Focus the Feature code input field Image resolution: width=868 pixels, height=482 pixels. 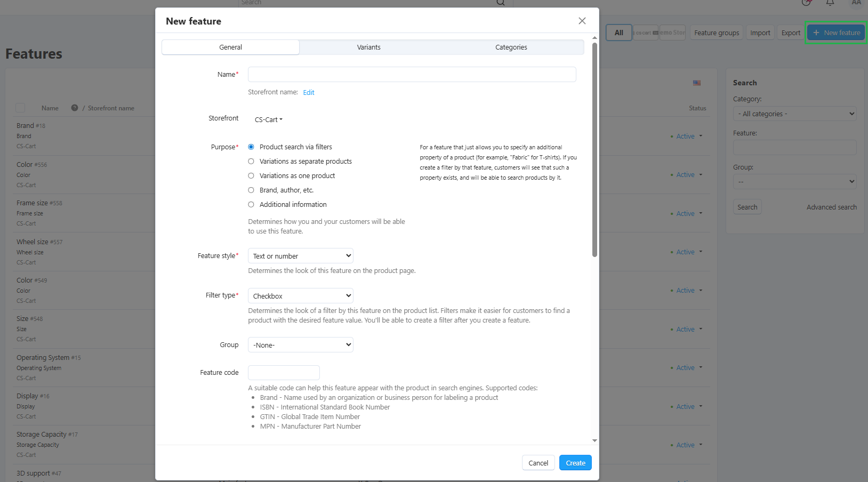[284, 373]
